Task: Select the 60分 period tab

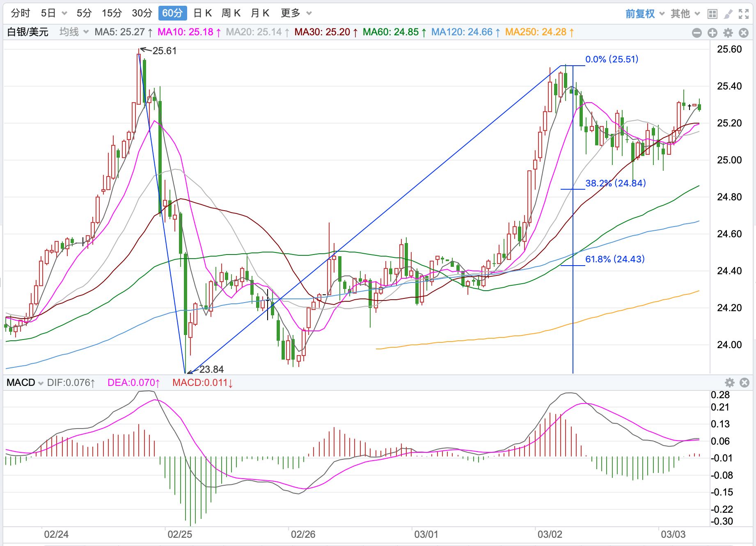Action: click(172, 13)
